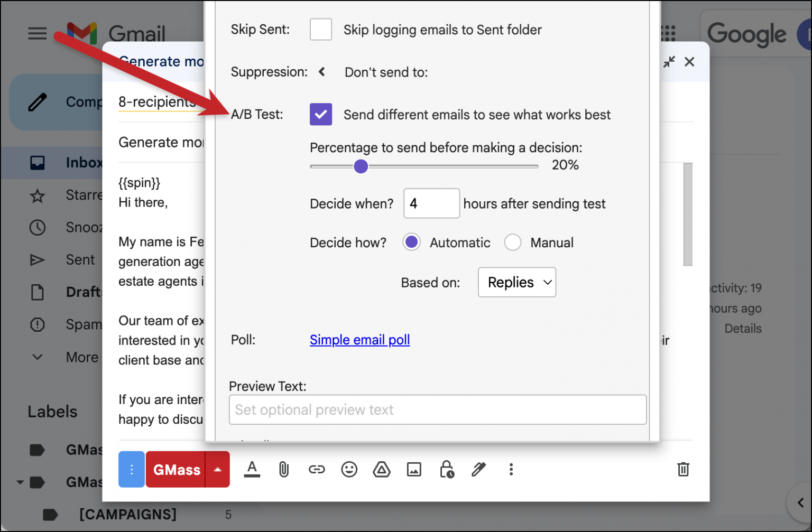Image resolution: width=812 pixels, height=532 pixels.
Task: Open the Based on Replies dropdown
Action: coord(516,282)
